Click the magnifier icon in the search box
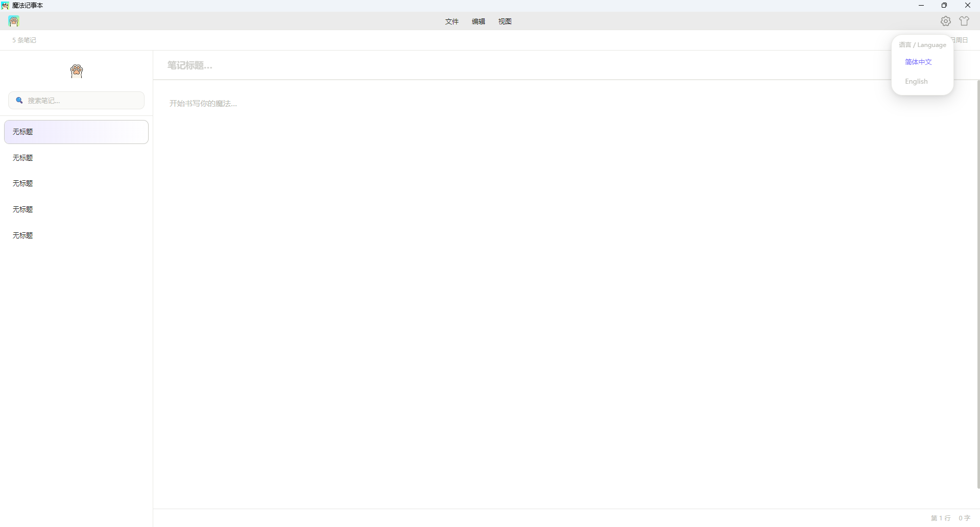The image size is (980, 527). (19, 100)
